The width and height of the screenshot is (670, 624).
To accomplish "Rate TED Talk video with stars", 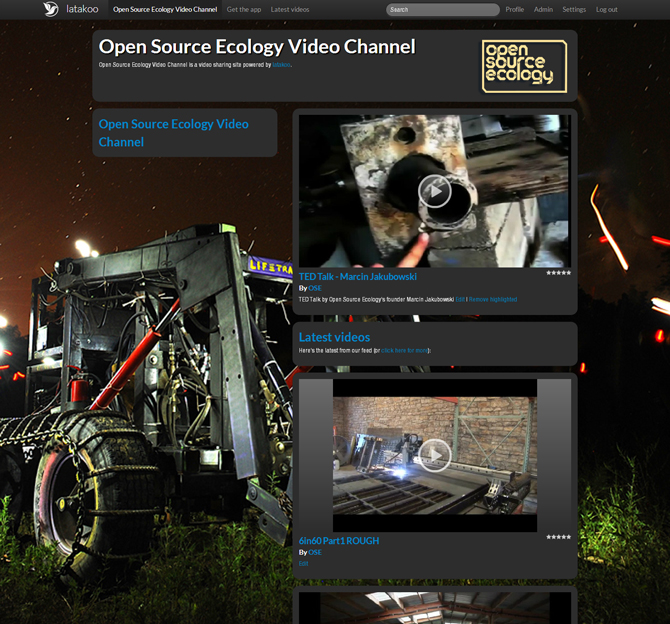I will pyautogui.click(x=558, y=273).
